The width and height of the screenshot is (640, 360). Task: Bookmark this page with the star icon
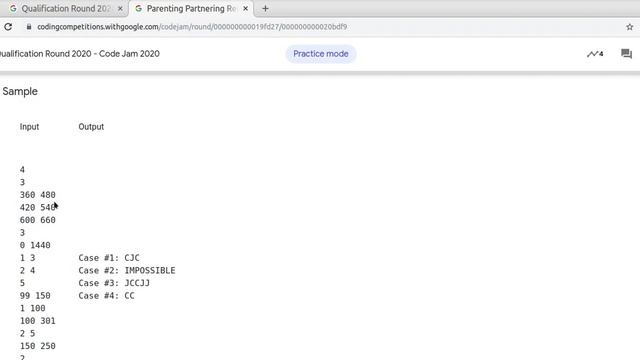point(629,27)
